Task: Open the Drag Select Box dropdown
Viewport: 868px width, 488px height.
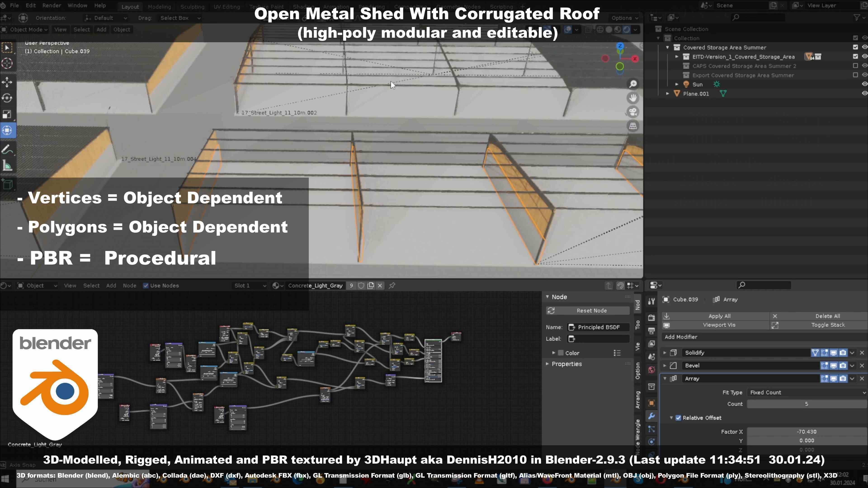Action: (179, 18)
